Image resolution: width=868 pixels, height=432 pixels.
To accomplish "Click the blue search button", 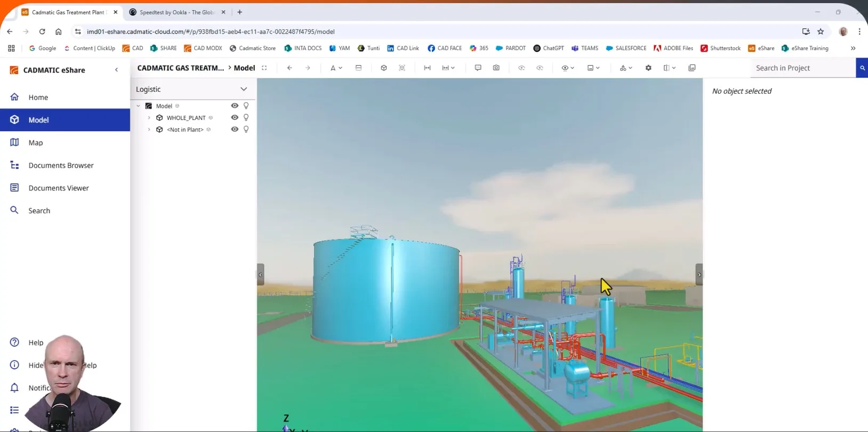I will tap(862, 68).
